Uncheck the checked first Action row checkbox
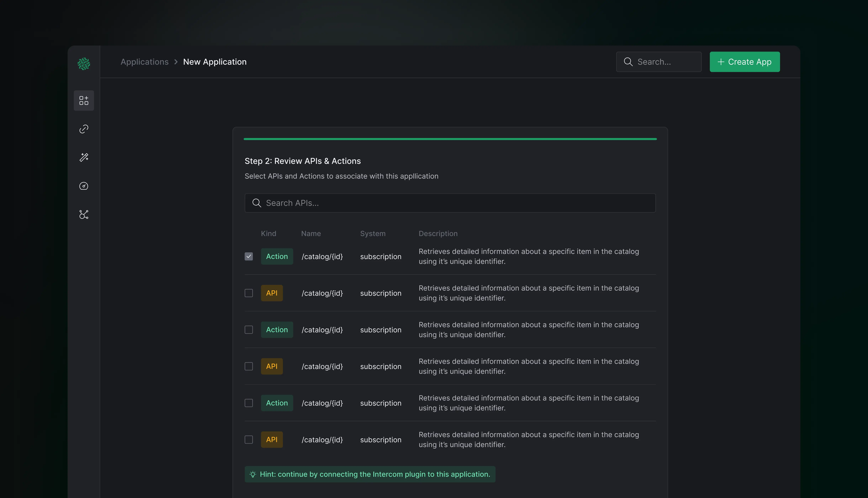The width and height of the screenshot is (868, 498). [x=249, y=256]
